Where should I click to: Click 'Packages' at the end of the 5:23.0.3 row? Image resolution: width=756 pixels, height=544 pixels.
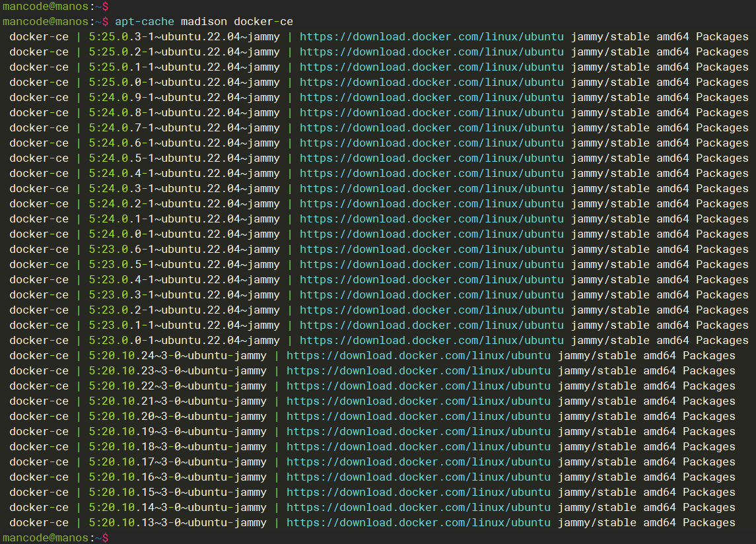click(x=722, y=295)
